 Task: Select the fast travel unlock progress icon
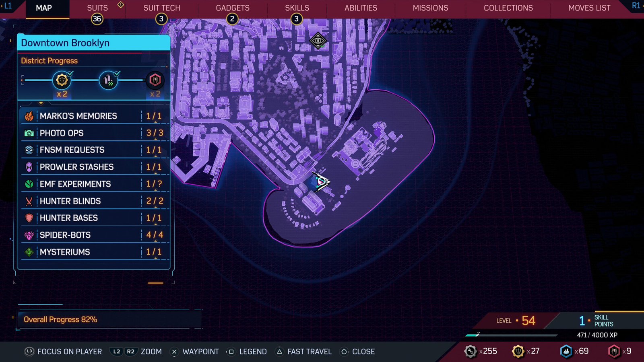[x=108, y=80]
